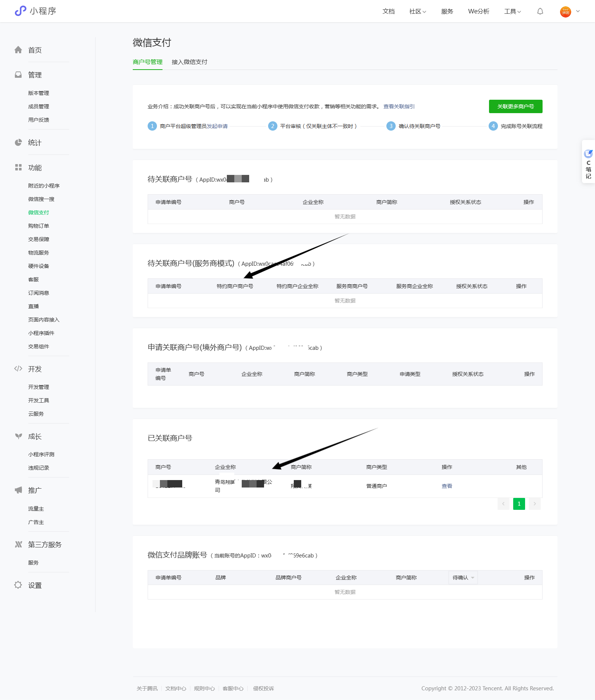
Task: Expand the 工具 dropdown menu
Action: [512, 12]
